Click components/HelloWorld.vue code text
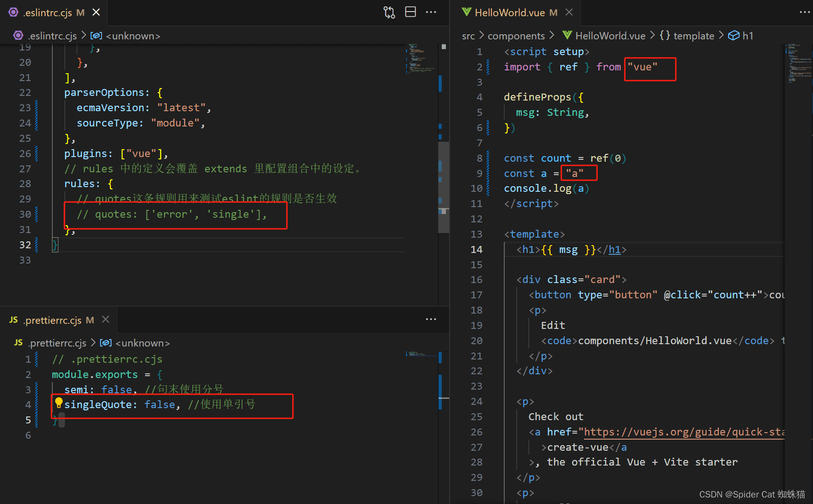The image size is (813, 504). pyautogui.click(x=655, y=341)
